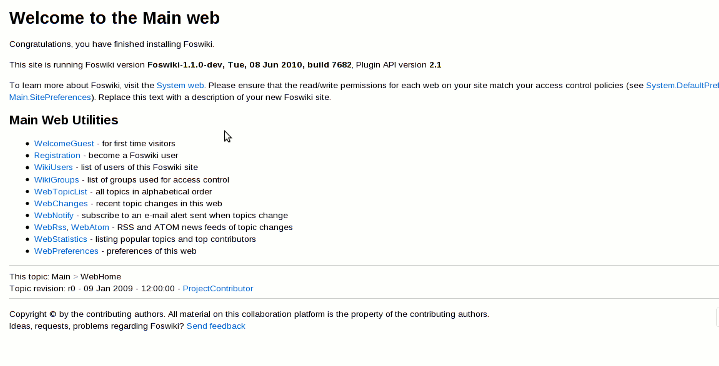Open the WebNotify subscription link

54,216
